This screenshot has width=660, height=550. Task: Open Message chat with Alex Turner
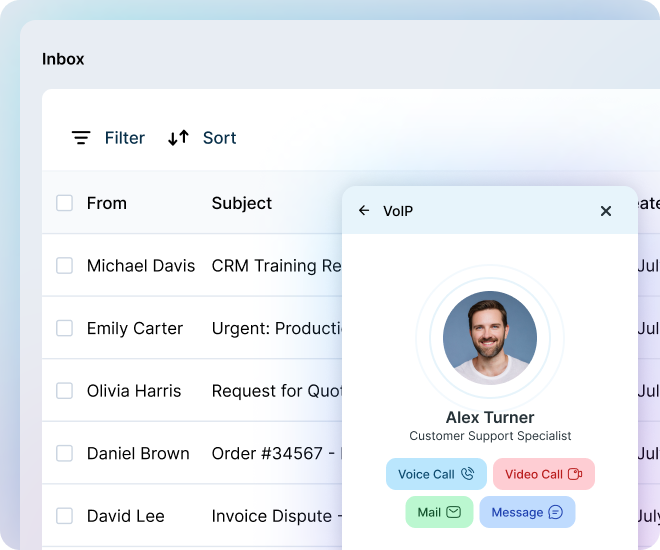(x=527, y=512)
